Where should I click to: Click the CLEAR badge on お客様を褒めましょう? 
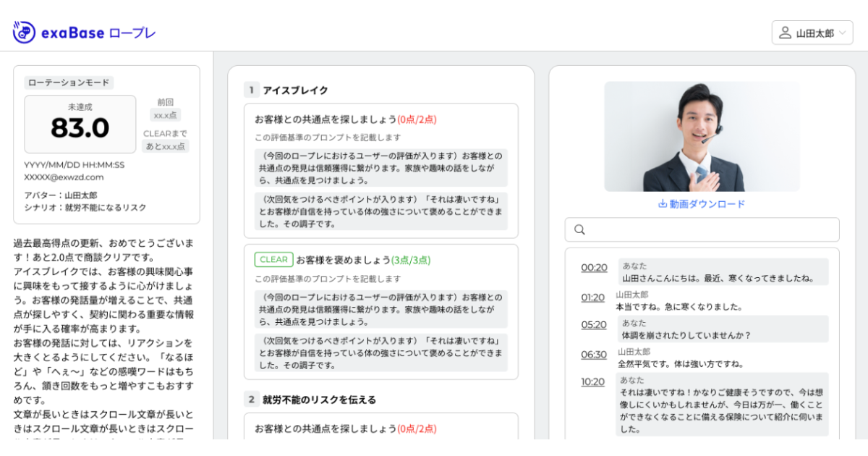(273, 259)
